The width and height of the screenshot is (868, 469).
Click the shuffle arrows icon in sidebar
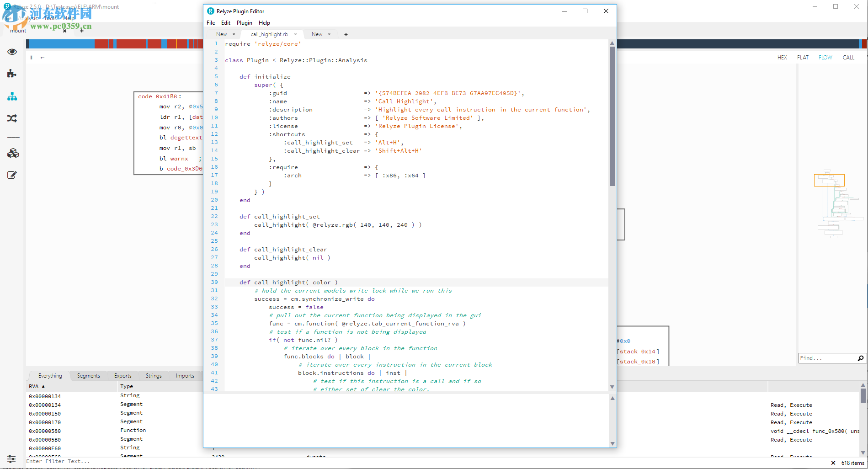[x=12, y=118]
